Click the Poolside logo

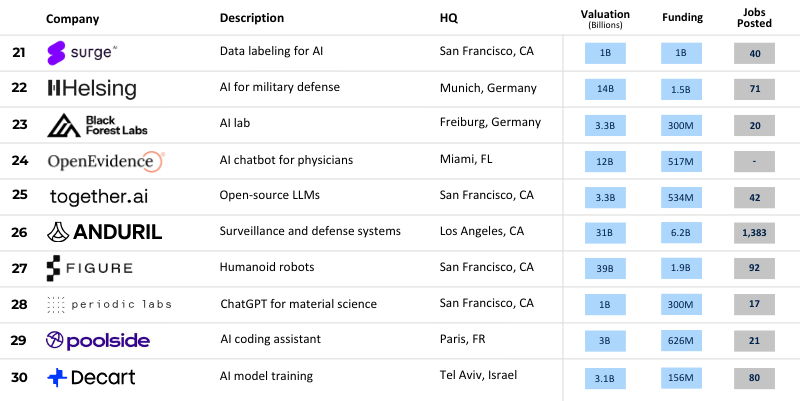[x=98, y=341]
